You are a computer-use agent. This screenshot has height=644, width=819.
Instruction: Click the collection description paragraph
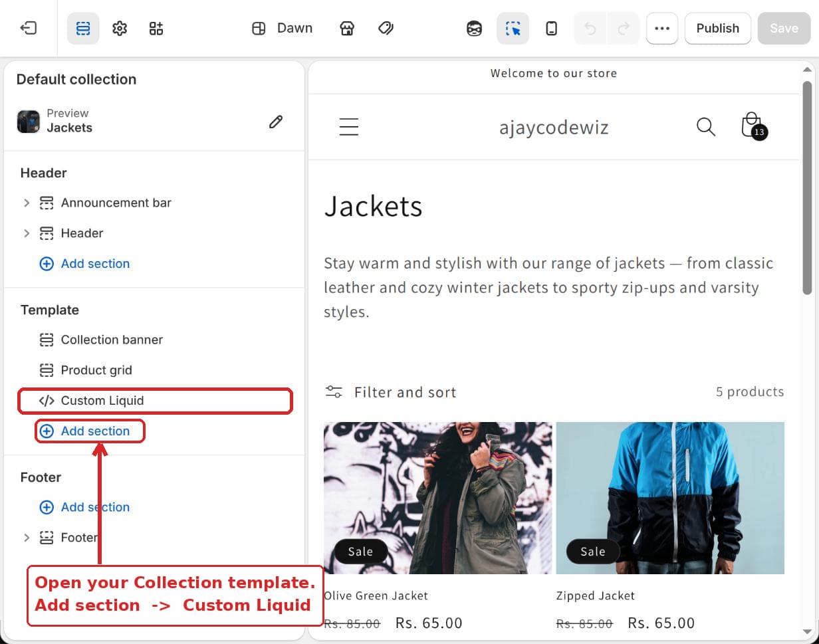coord(548,287)
